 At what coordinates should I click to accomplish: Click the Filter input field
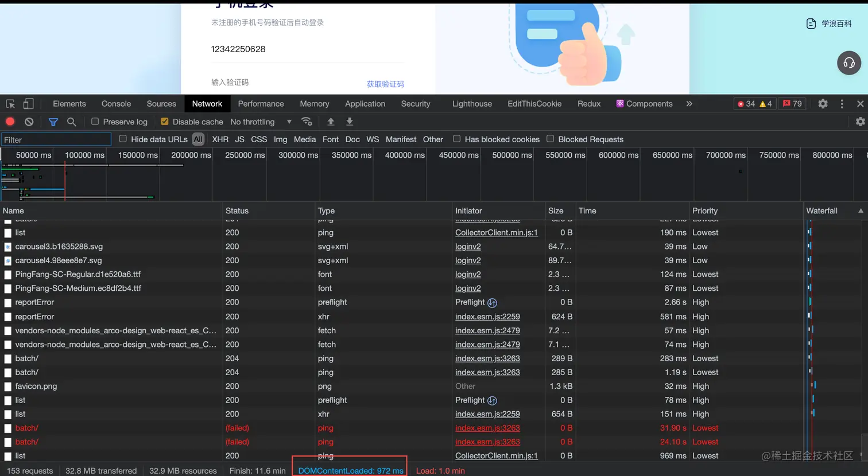56,139
